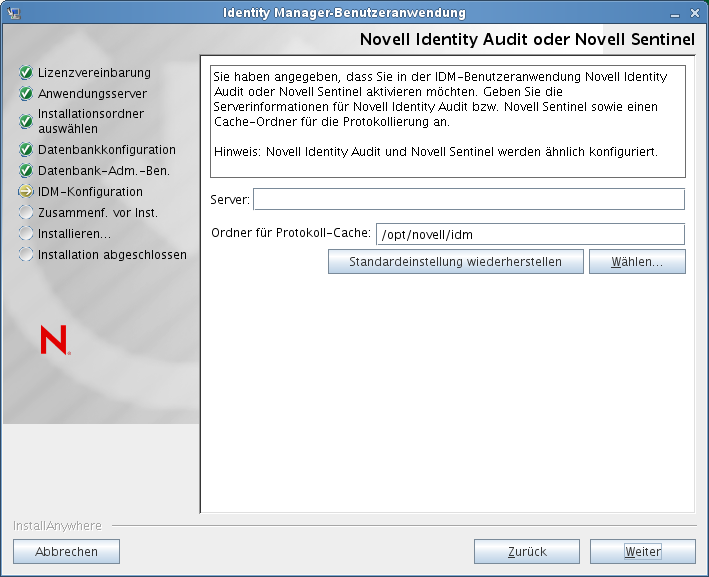Click Standardeinstellung wiederherstellen button
Image resolution: width=709 pixels, height=577 pixels.
[456, 262]
